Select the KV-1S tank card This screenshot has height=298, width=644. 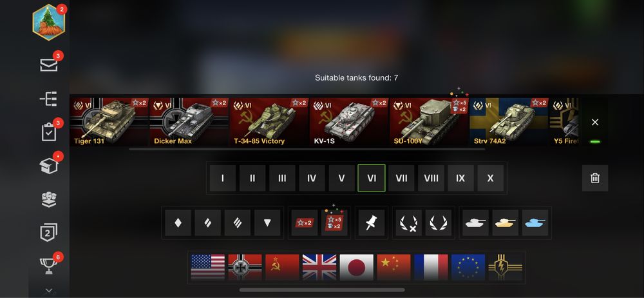[348, 122]
